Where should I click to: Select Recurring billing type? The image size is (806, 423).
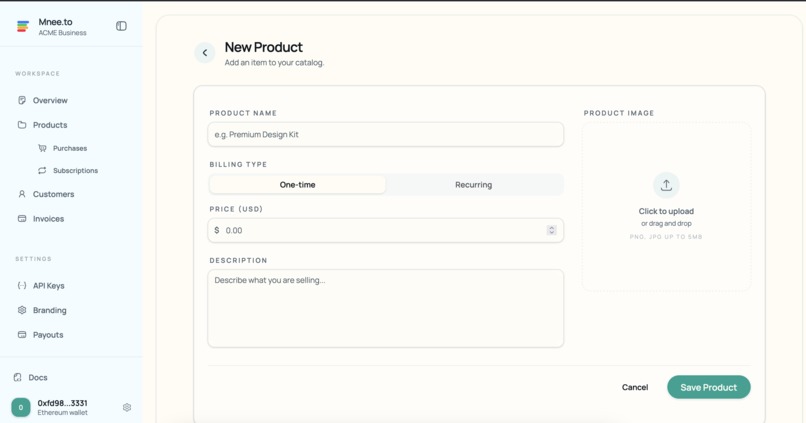(473, 185)
